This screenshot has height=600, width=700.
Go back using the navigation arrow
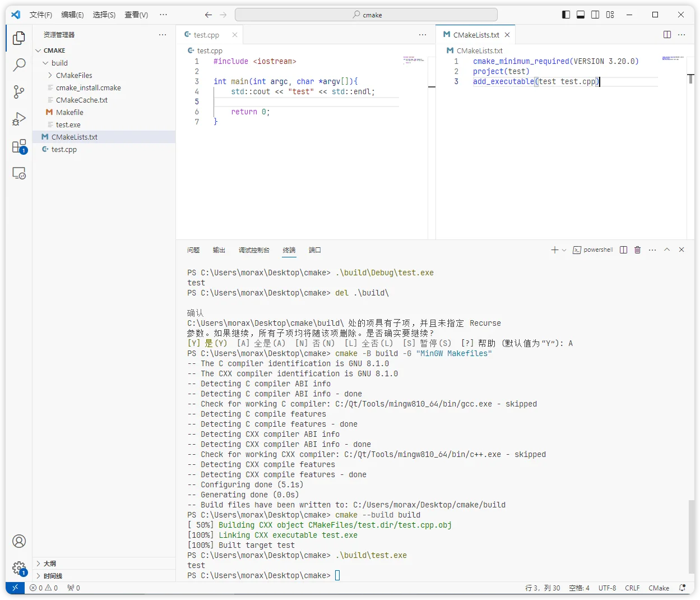208,15
